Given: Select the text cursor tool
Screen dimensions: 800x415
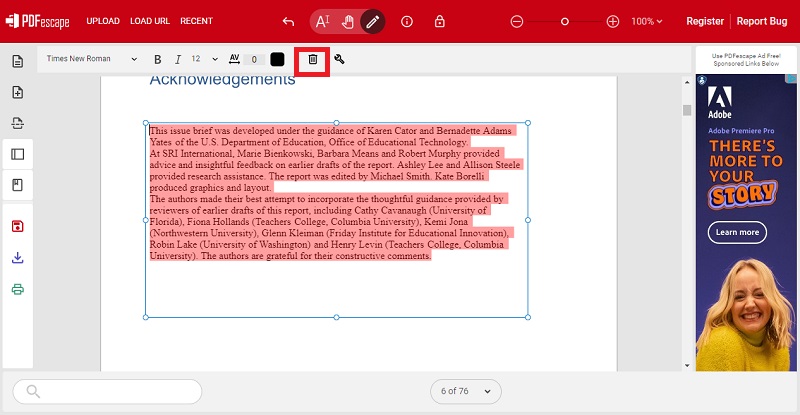Looking at the screenshot, I should 322,21.
